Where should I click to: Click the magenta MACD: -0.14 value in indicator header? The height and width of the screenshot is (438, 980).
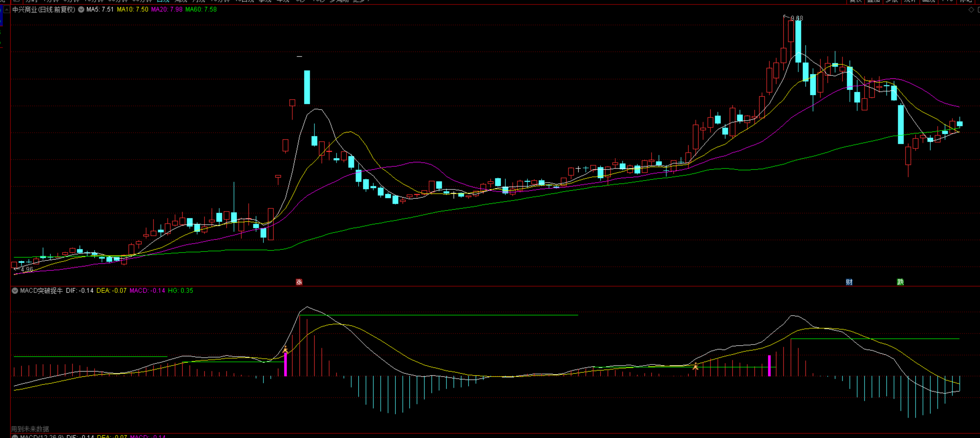point(147,290)
